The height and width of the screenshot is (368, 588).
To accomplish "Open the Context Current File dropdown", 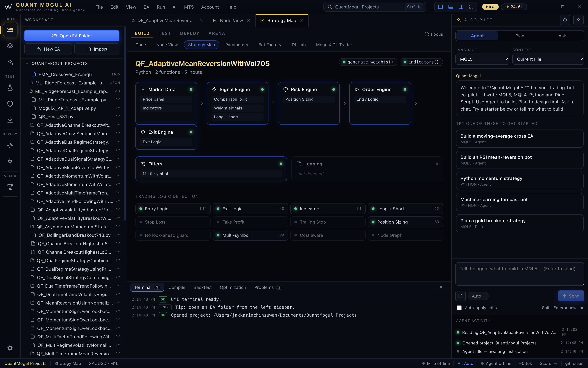I will coord(548,59).
